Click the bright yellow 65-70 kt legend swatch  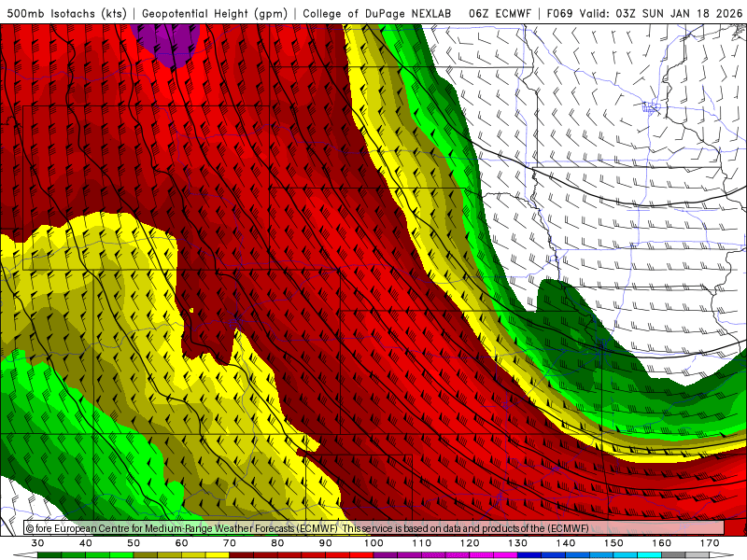pos(218,555)
